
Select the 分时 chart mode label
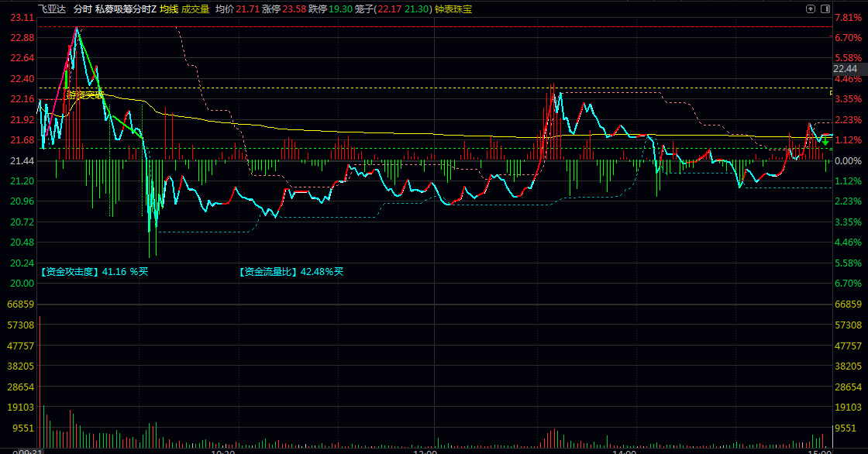82,9
